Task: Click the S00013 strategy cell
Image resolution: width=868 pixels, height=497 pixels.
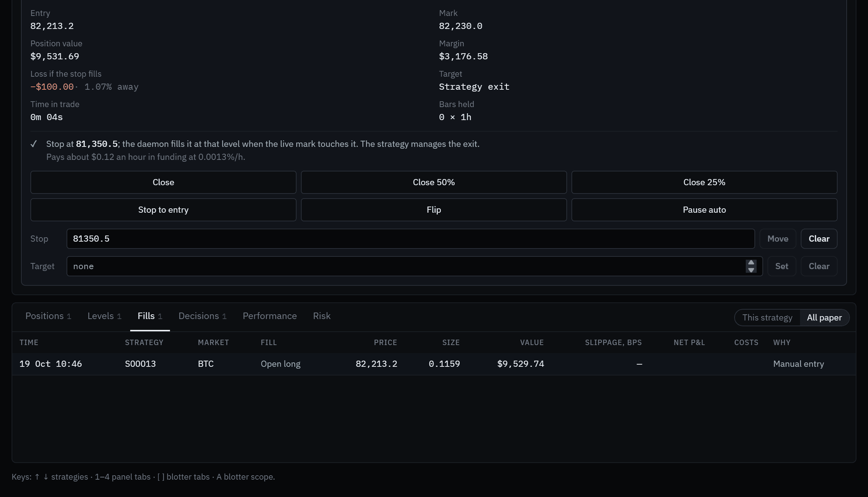Action: point(140,364)
